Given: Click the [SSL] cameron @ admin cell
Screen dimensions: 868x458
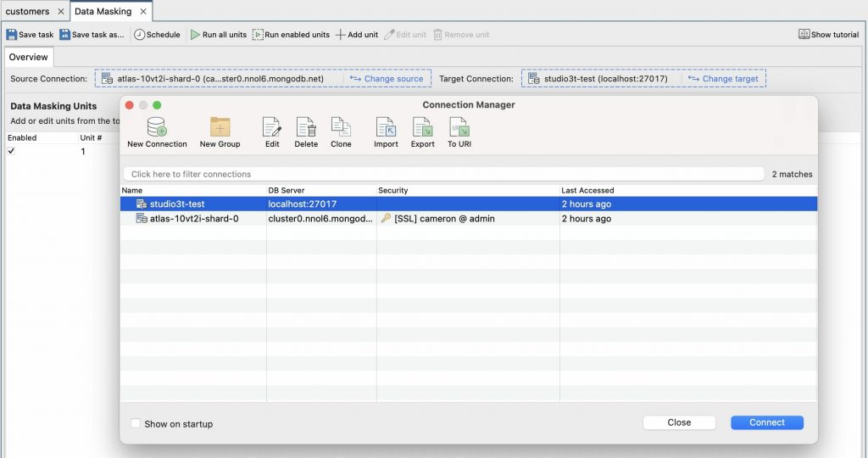Looking at the screenshot, I should click(x=444, y=219).
